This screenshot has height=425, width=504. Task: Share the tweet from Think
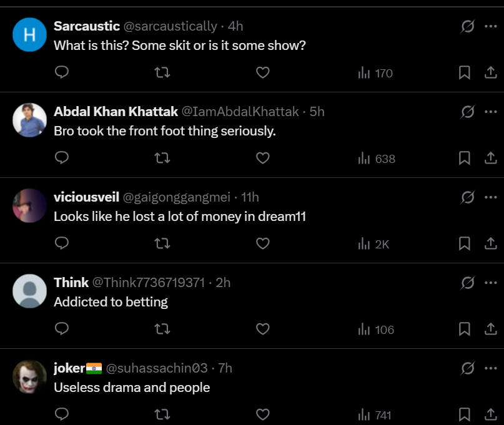click(x=491, y=330)
